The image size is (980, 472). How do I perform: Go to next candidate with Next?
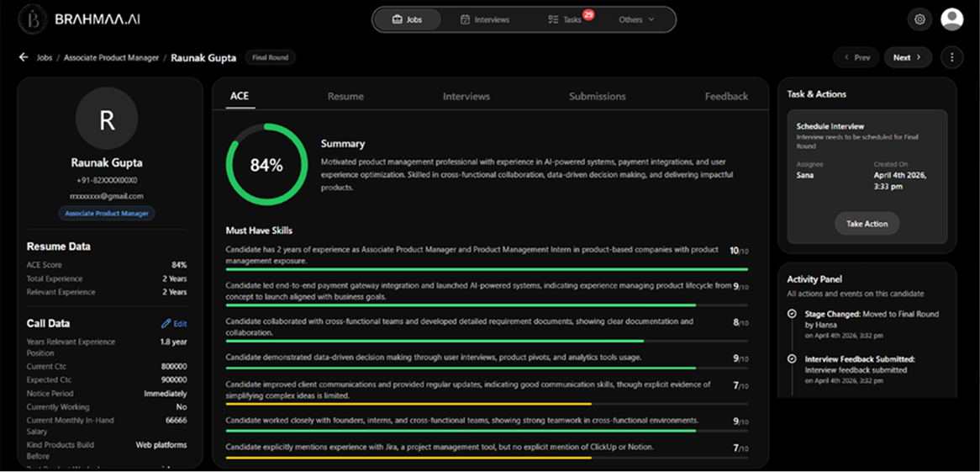[x=908, y=57]
